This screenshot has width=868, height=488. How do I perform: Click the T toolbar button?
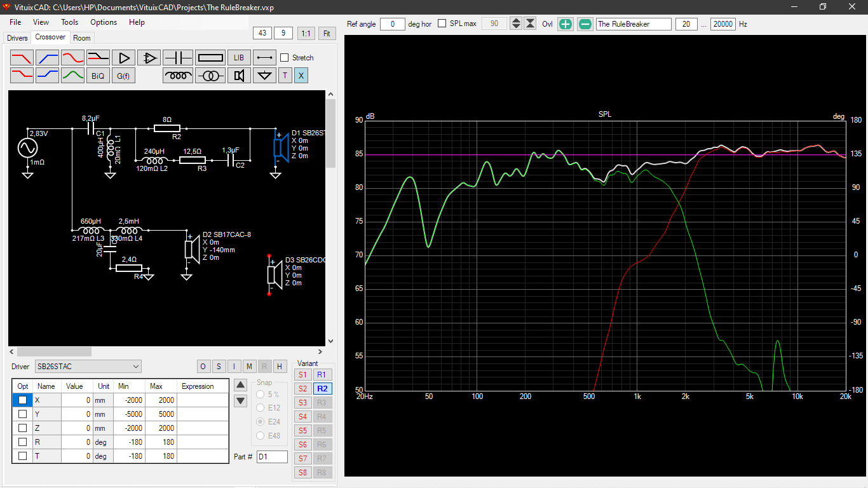pos(285,76)
